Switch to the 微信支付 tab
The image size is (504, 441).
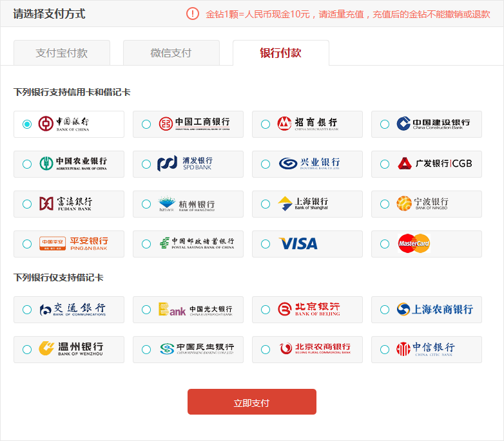coord(171,53)
